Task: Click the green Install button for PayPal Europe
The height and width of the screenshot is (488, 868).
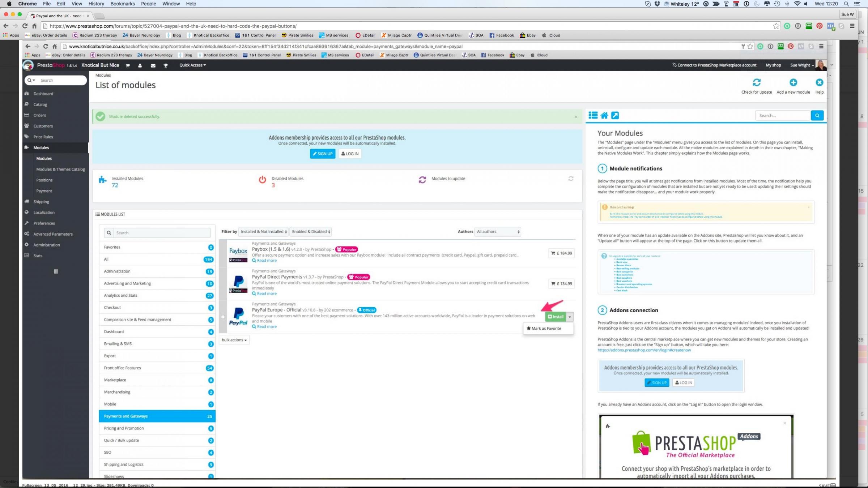Action: pos(556,317)
